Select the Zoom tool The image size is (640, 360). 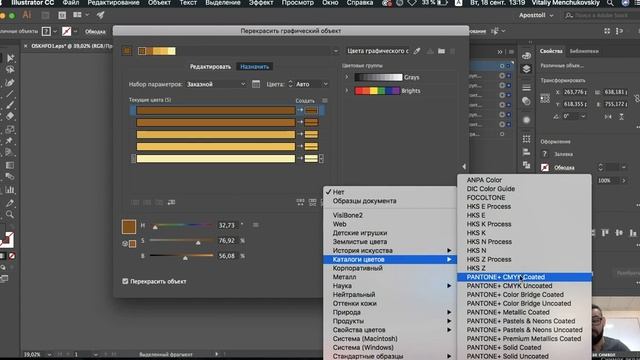tap(10, 214)
